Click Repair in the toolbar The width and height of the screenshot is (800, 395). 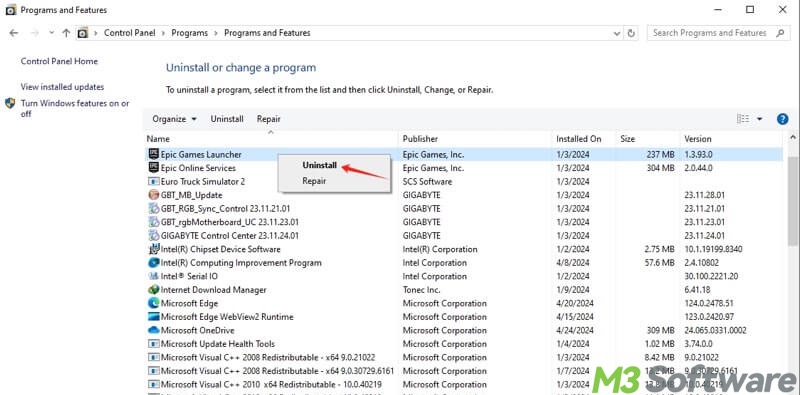pos(269,119)
